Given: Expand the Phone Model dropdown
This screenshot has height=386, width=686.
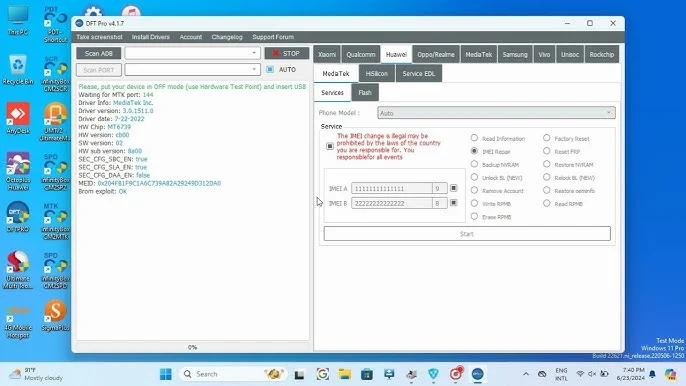Looking at the screenshot, I should point(496,113).
